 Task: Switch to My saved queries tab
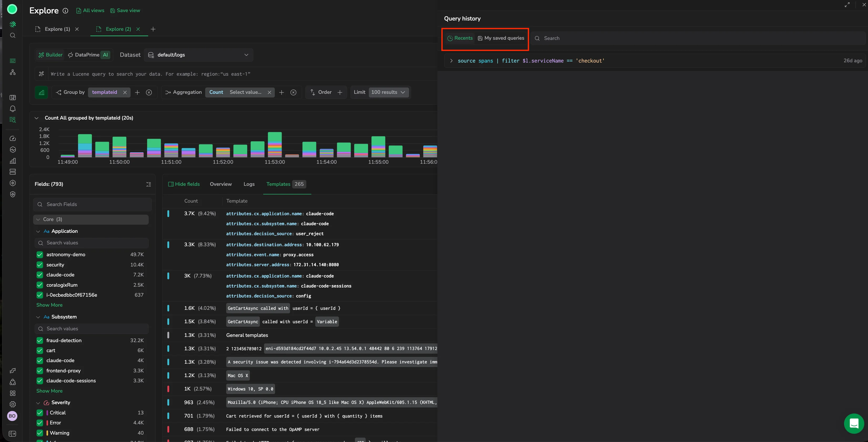tap(501, 38)
